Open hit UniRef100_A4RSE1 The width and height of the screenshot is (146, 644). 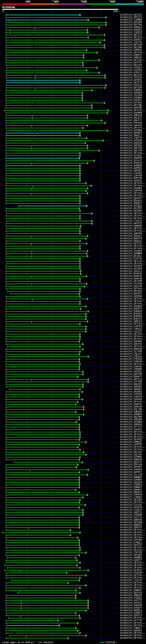[131, 30]
